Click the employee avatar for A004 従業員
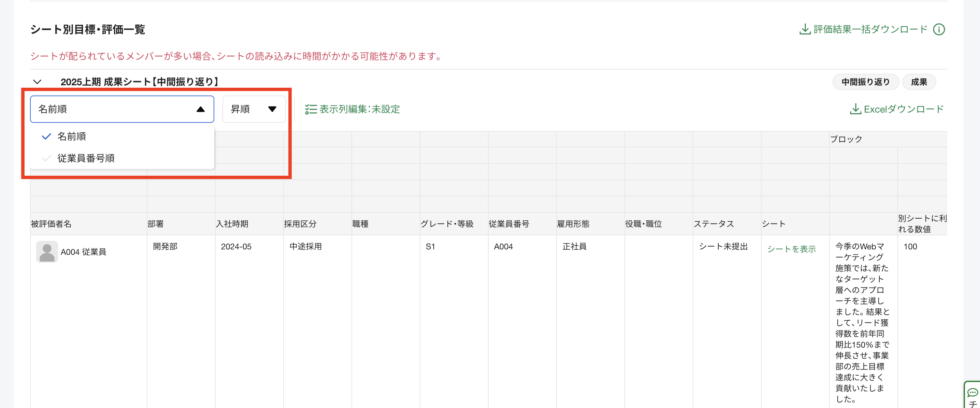Screen dimensions: 980x408 (x=46, y=251)
